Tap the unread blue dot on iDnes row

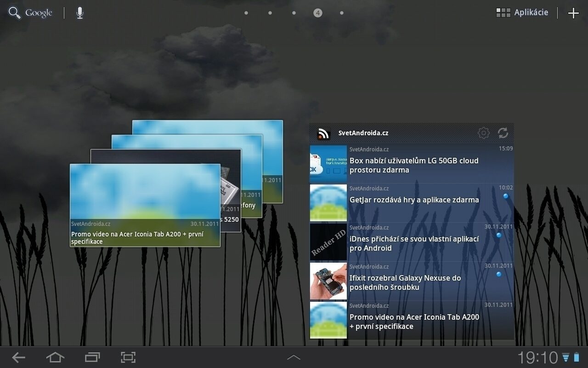pyautogui.click(x=499, y=235)
